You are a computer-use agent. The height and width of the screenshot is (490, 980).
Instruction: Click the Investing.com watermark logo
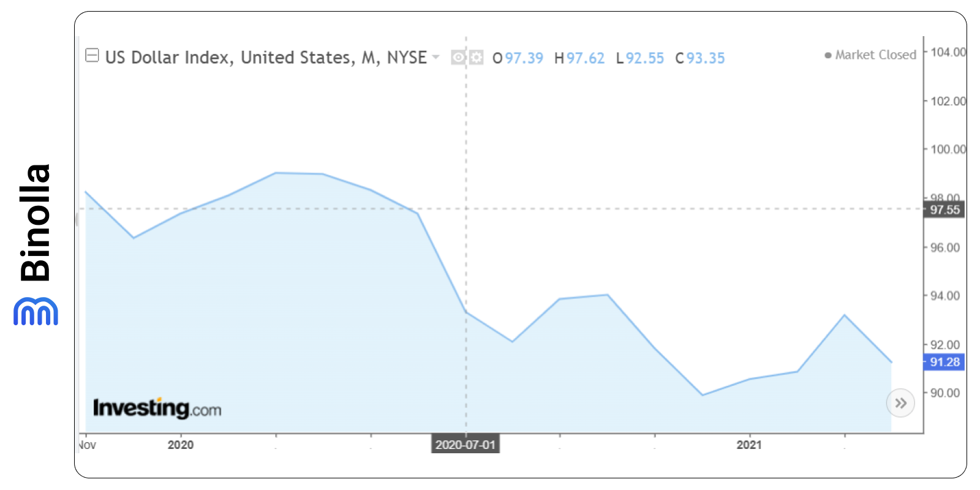[157, 408]
